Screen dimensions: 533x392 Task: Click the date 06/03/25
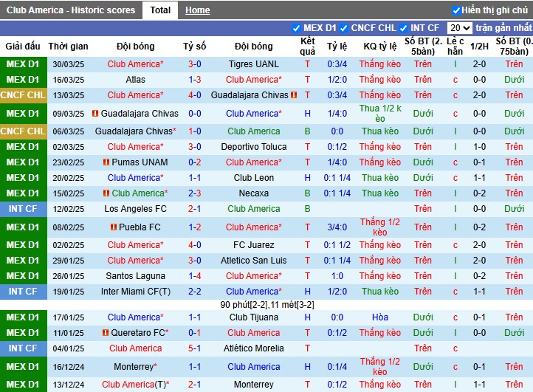(x=69, y=131)
